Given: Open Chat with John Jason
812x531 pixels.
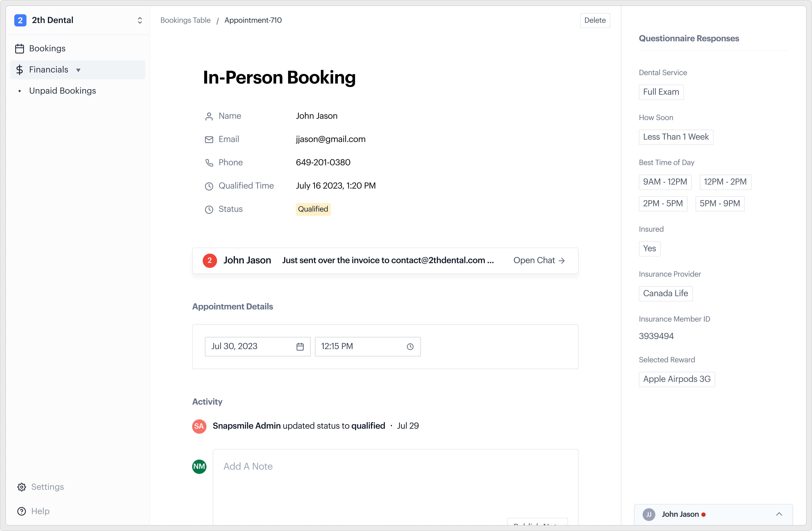Looking at the screenshot, I should click(539, 260).
